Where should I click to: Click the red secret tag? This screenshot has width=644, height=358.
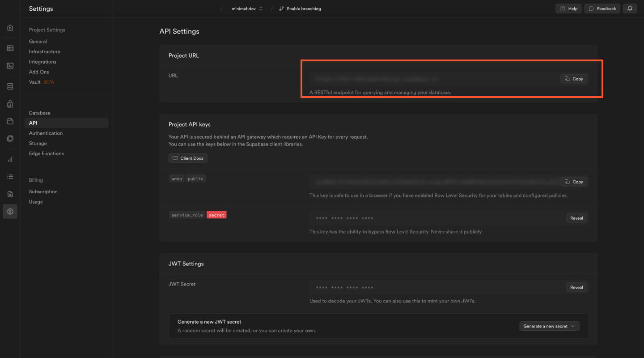click(216, 215)
